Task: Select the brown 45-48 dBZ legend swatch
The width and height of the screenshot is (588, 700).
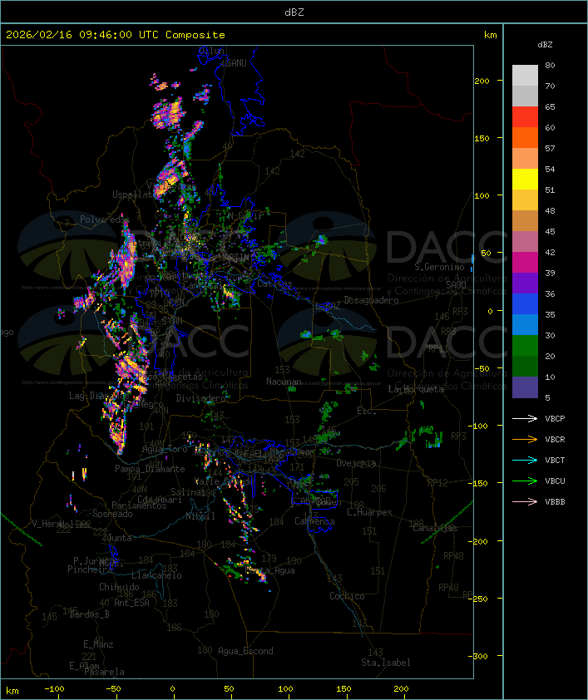Action: 525,221
